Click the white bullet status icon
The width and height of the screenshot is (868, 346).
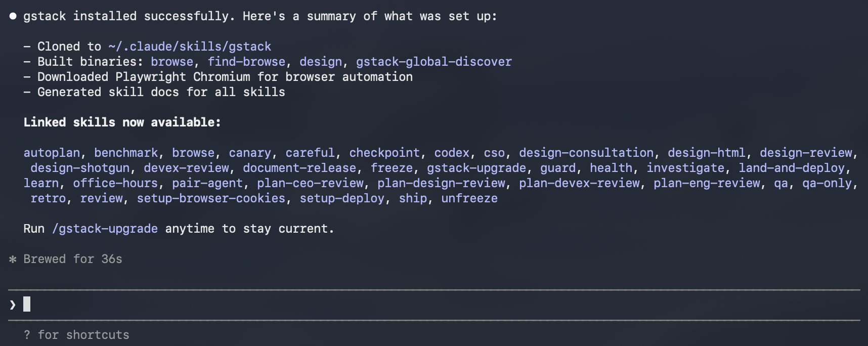(13, 16)
